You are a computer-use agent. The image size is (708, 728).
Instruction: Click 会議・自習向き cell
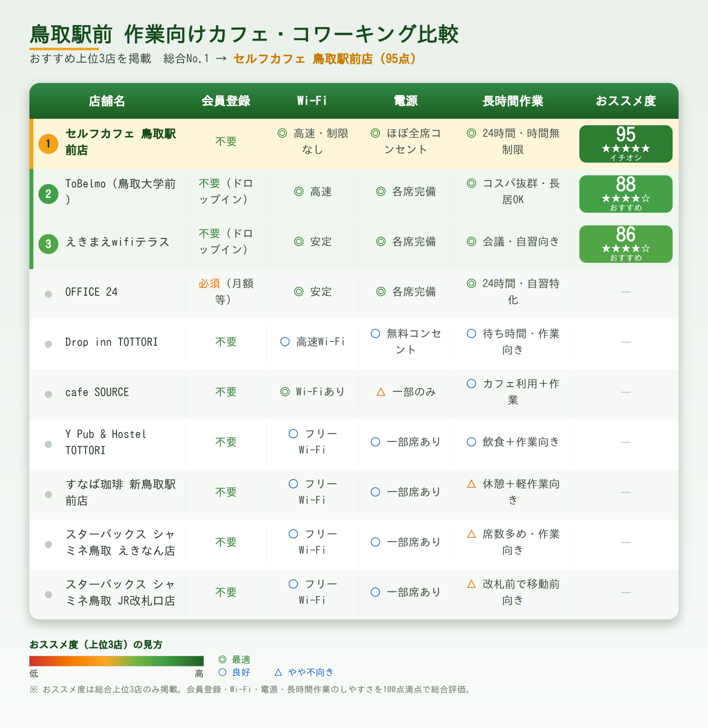tap(513, 242)
